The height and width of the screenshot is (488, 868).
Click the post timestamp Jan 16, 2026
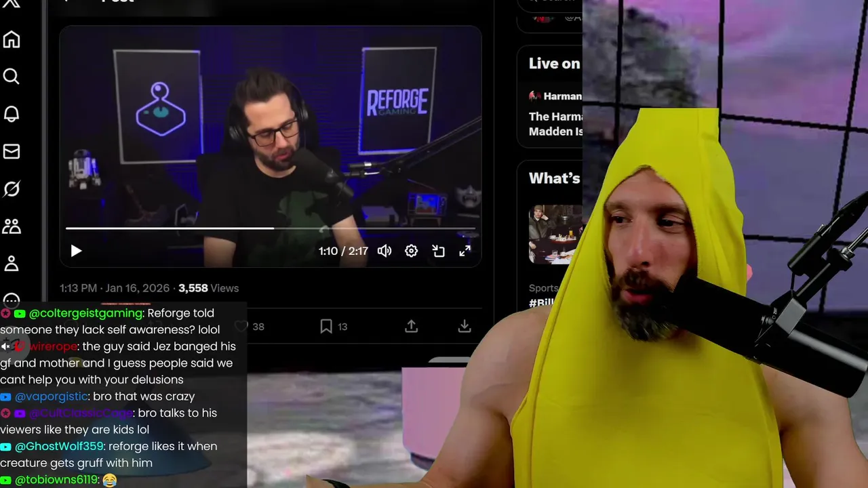click(115, 288)
